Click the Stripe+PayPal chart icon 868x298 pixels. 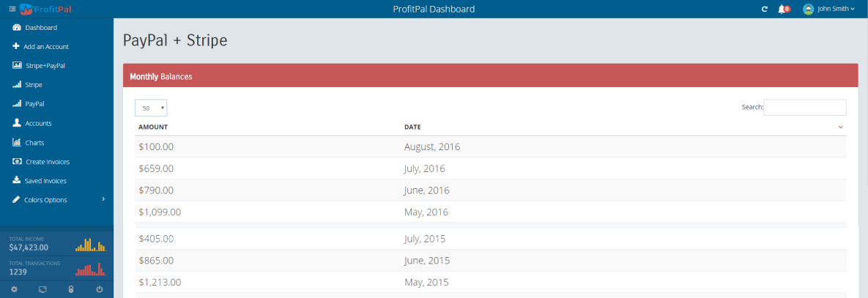coord(17,65)
